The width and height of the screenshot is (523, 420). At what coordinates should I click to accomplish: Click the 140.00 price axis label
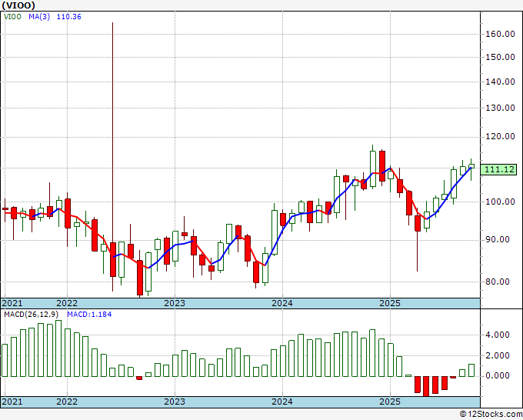[500, 82]
